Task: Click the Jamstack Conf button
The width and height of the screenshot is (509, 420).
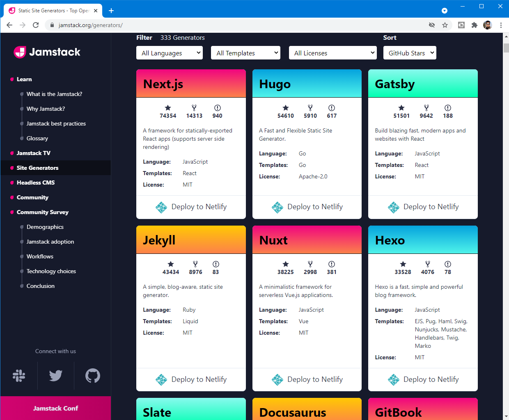Action: [x=55, y=408]
